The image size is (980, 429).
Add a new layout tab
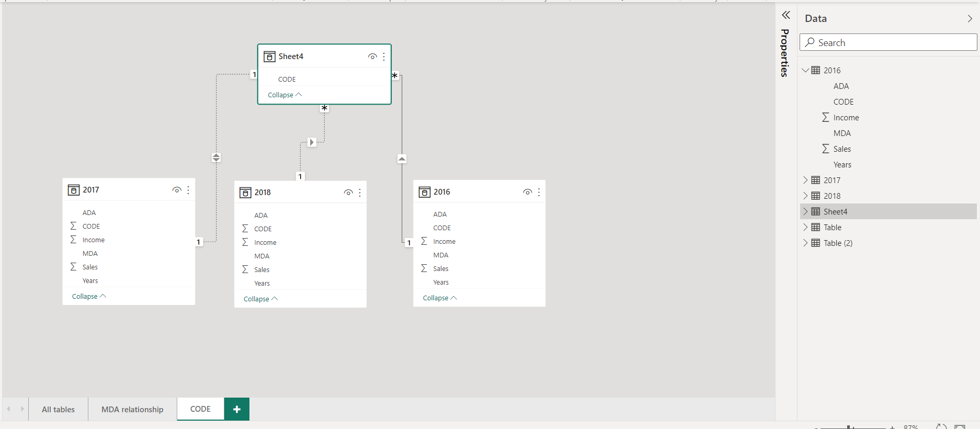[237, 409]
